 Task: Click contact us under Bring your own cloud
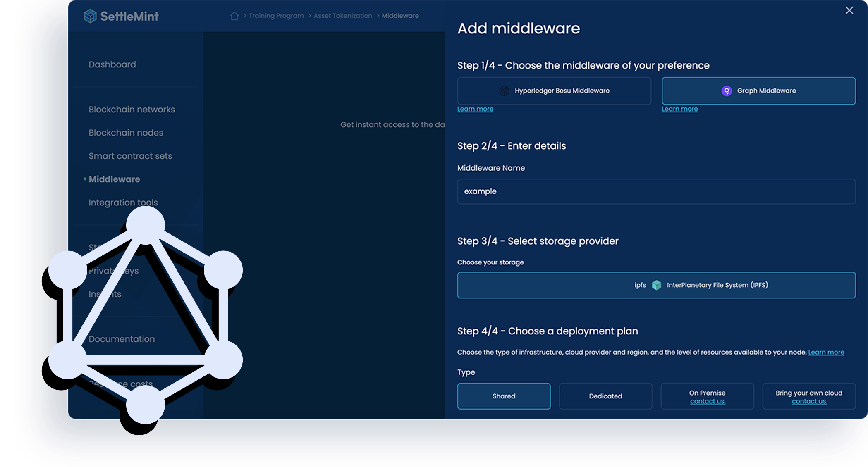809,401
